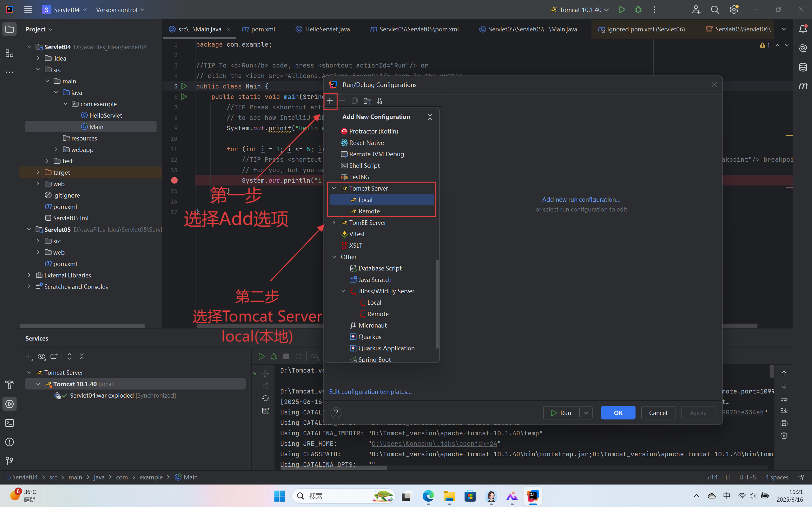The width and height of the screenshot is (812, 507).
Task: Click the Search Everywhere magnifier icon
Action: point(715,10)
